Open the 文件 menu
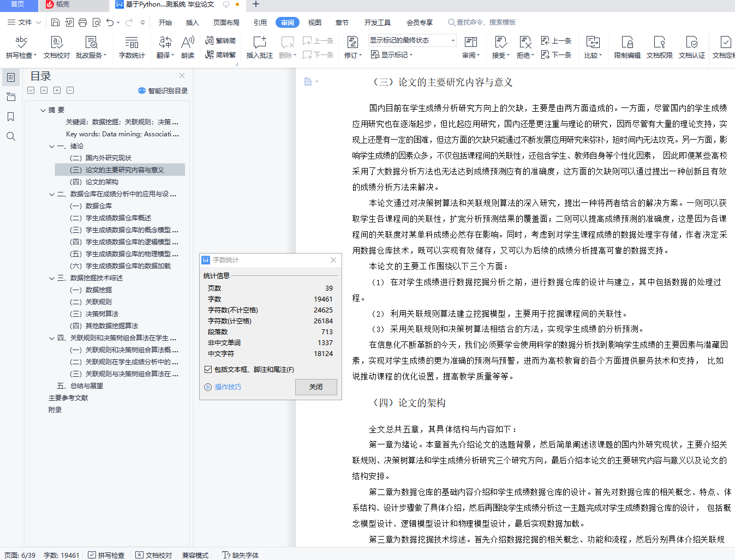Screen dimensions: 735x560 (24, 22)
